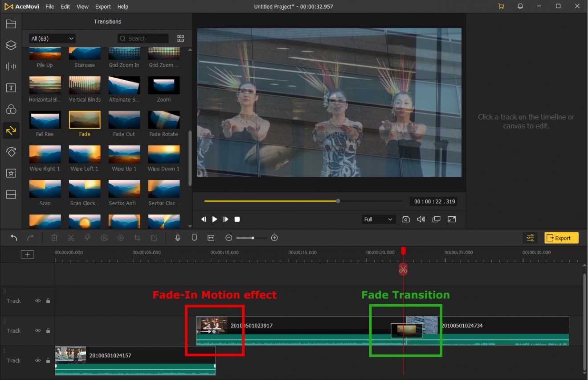Open the View menu

pyautogui.click(x=82, y=6)
